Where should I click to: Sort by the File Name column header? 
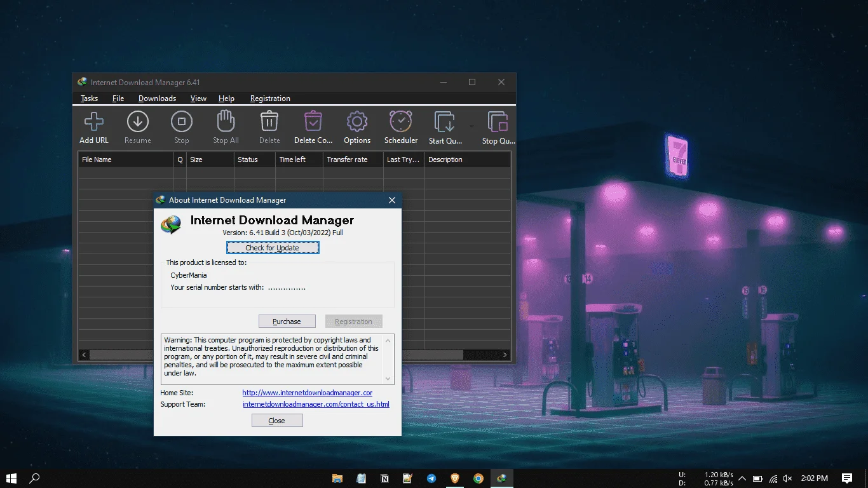[126, 159]
